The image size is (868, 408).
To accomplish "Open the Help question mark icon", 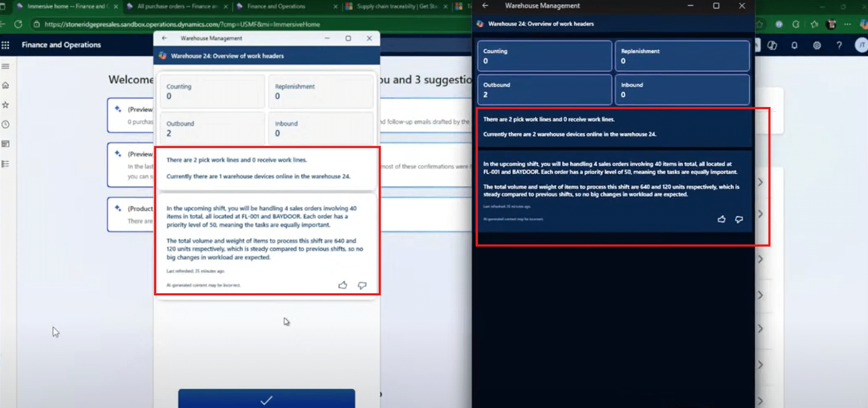I will (x=839, y=46).
